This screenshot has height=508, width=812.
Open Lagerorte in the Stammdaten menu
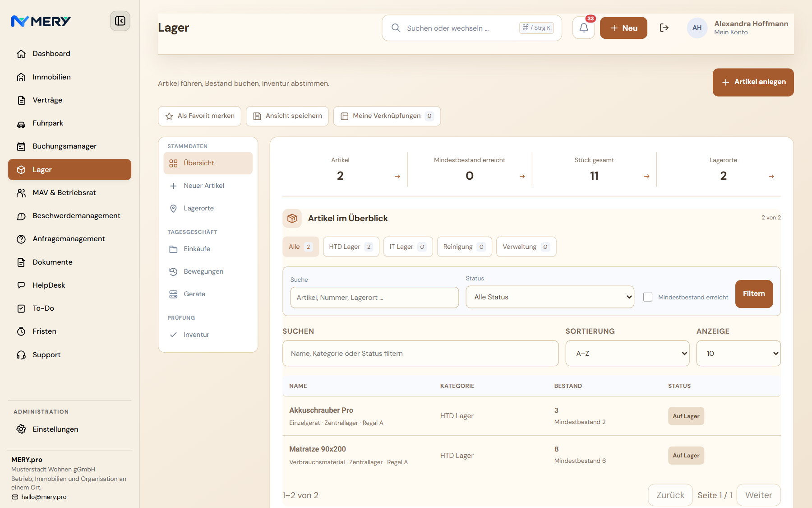tap(208, 208)
